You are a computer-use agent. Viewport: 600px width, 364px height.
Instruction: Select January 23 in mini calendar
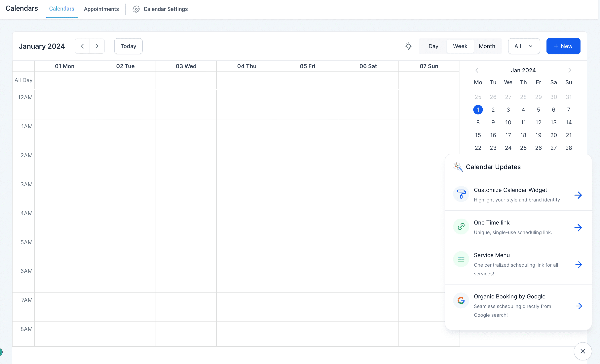tap(493, 148)
